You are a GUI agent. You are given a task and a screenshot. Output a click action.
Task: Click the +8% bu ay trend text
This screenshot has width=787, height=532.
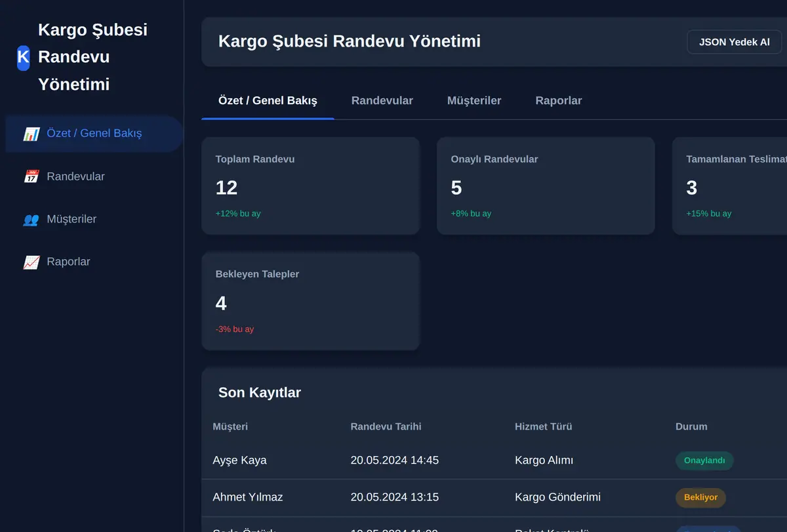(471, 214)
